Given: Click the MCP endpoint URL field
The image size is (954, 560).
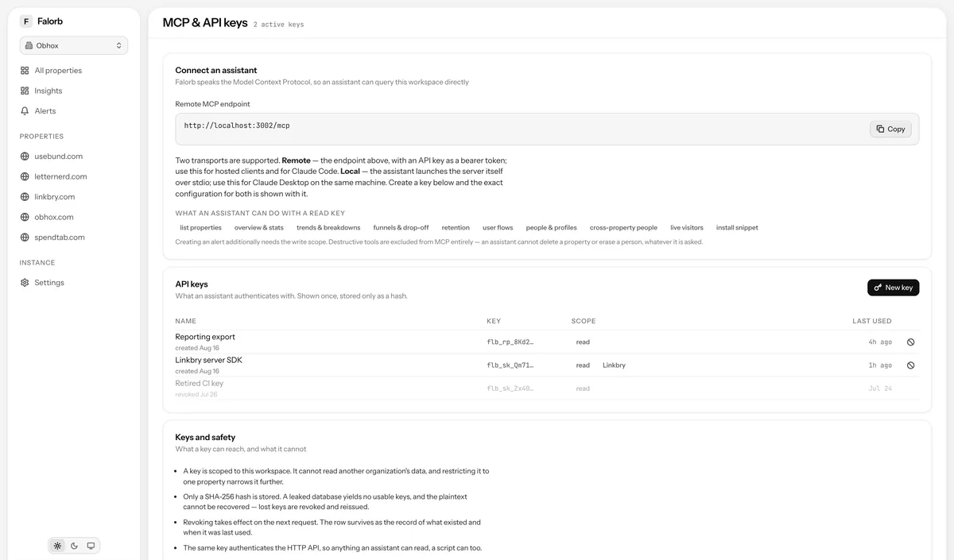Looking at the screenshot, I should [x=547, y=129].
